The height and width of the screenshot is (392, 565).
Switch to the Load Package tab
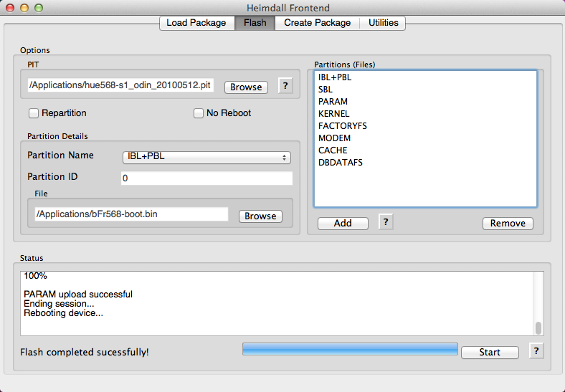point(196,23)
